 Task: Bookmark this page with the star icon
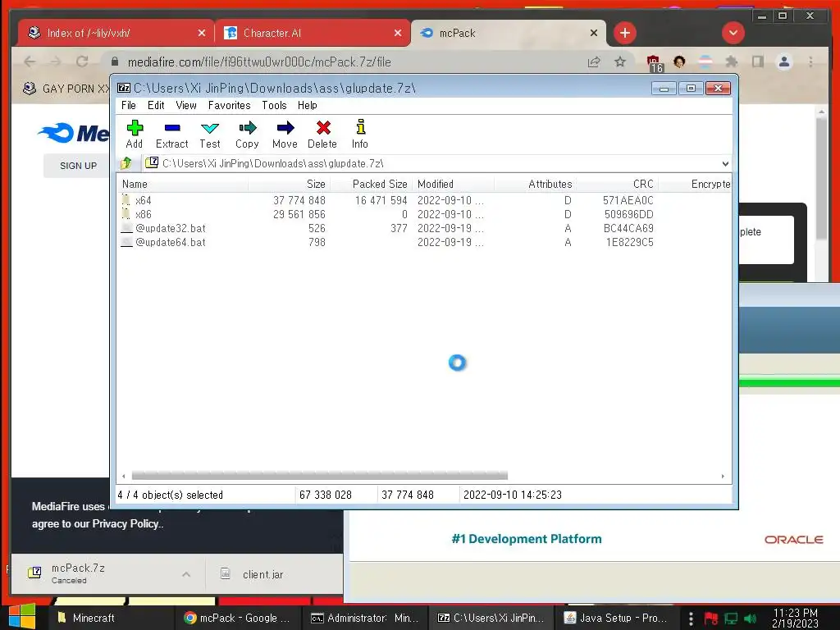620,62
